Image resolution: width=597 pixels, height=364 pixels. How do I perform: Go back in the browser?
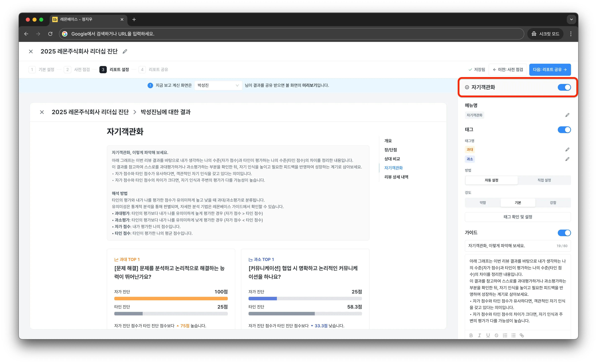(26, 34)
